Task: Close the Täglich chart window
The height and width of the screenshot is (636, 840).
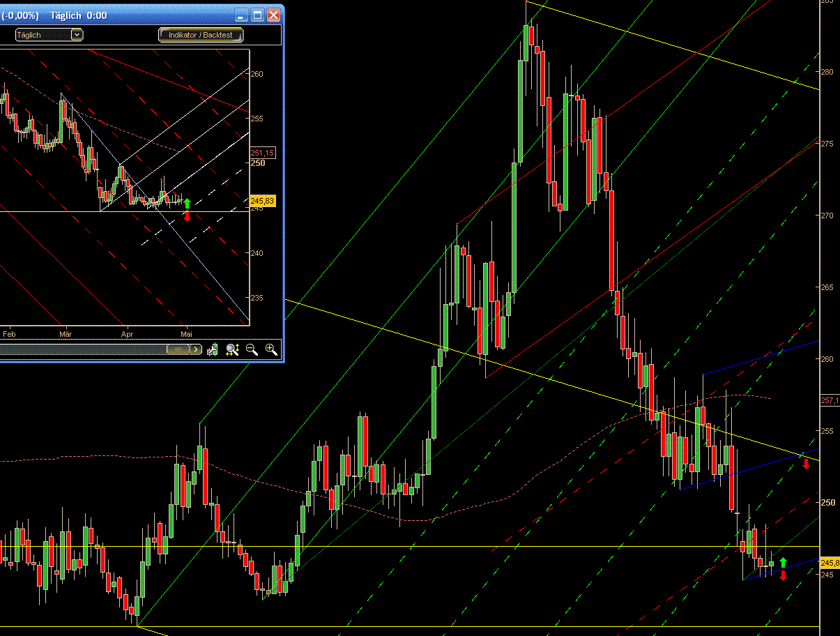Action: coord(273,15)
